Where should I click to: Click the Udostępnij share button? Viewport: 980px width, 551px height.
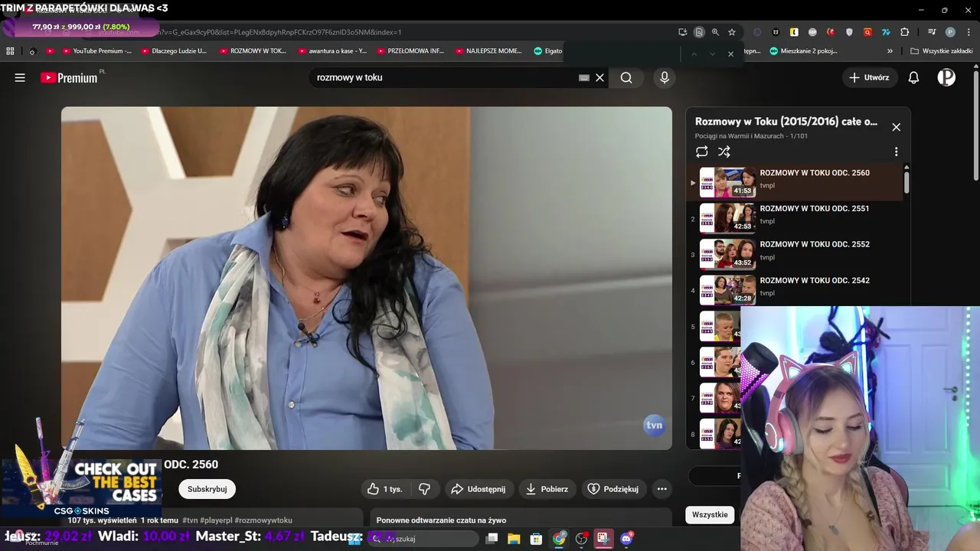[x=479, y=489]
